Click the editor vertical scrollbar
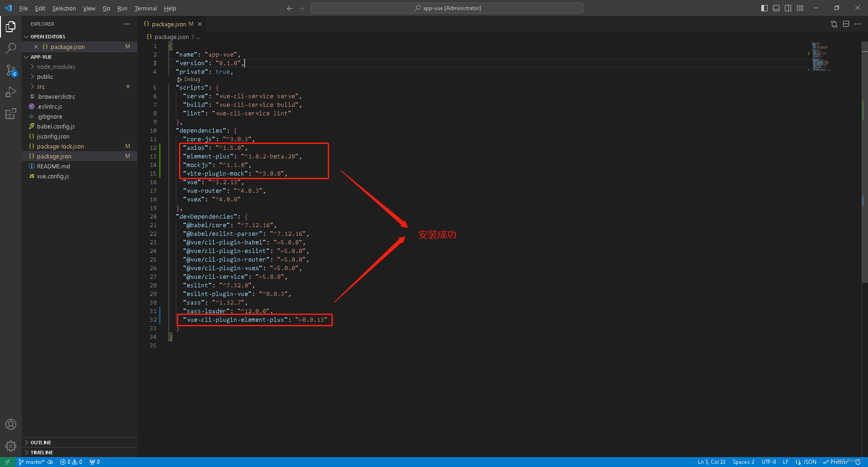The image size is (868, 467). (x=865, y=162)
